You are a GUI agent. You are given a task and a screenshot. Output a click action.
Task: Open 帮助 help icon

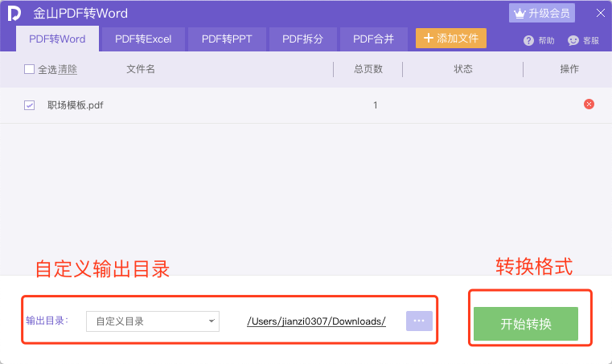(x=539, y=40)
